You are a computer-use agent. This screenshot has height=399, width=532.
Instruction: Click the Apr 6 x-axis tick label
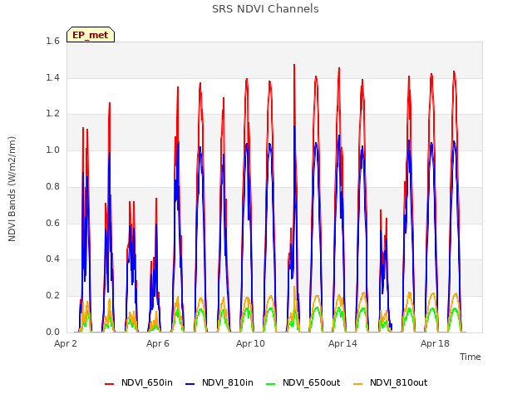coord(158,343)
